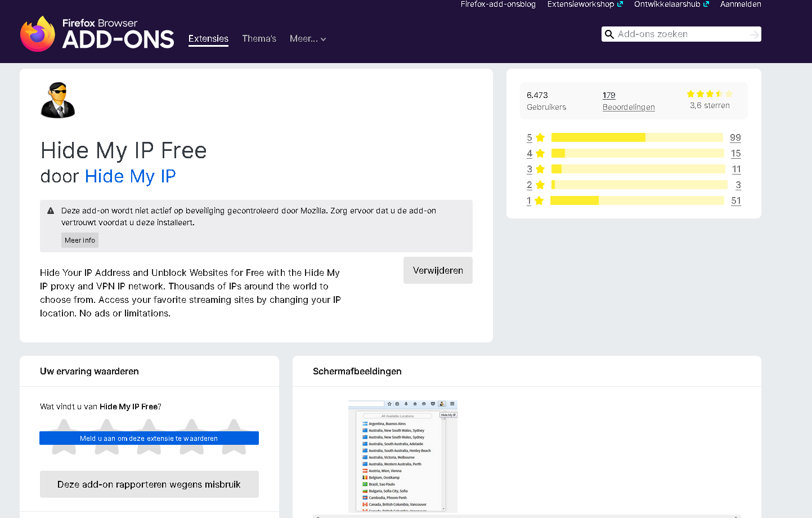
Task: Open the Extensies tab
Action: (x=208, y=39)
